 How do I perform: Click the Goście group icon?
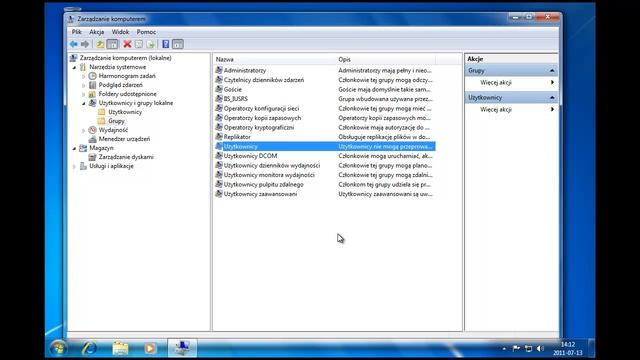pos(219,89)
